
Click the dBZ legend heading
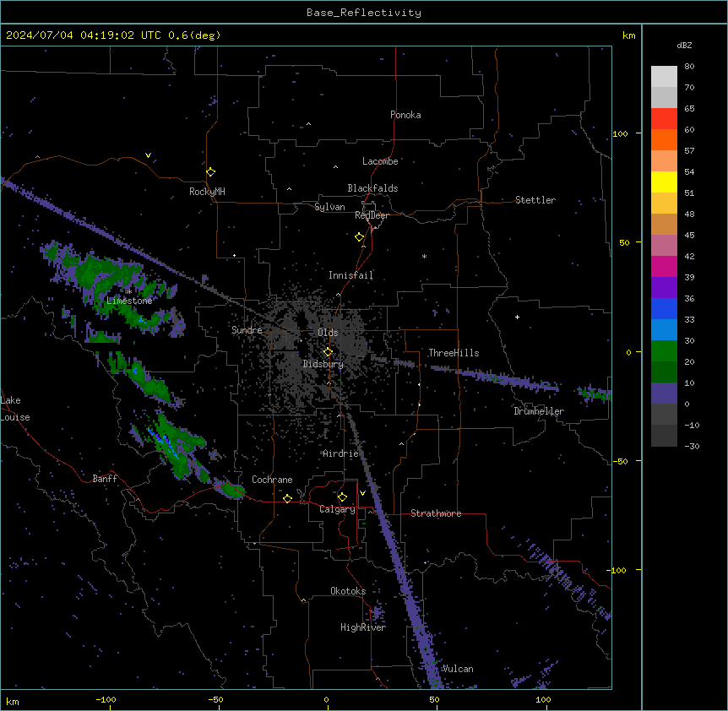coord(684,45)
